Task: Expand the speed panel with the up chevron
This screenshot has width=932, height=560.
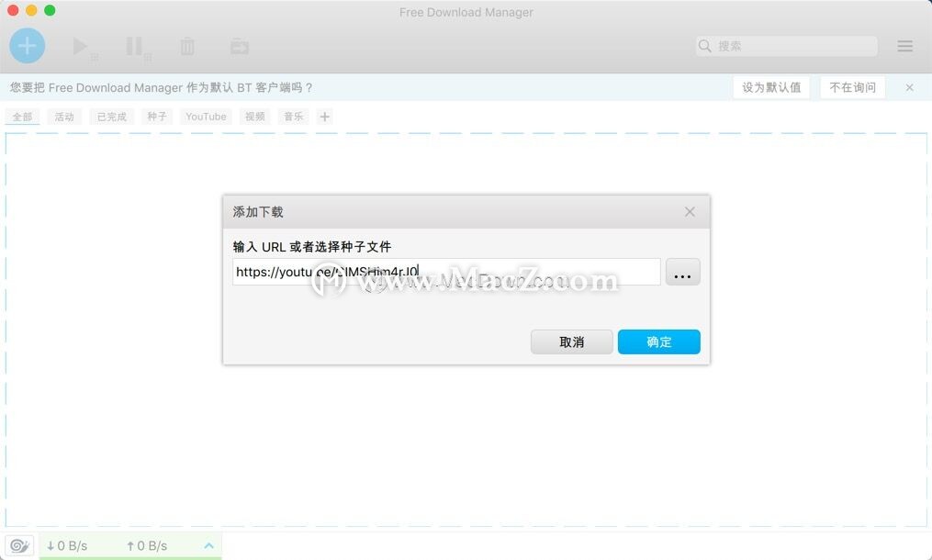Action: 208,544
